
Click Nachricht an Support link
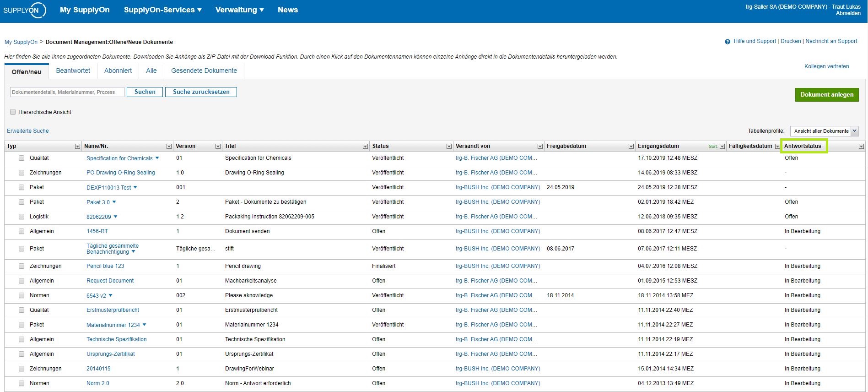[x=831, y=41]
